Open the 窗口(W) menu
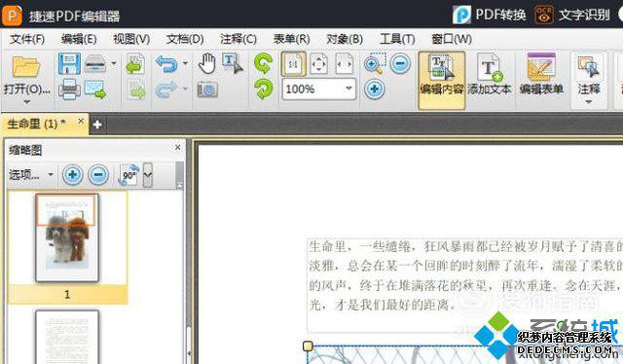The height and width of the screenshot is (364, 623). point(452,39)
